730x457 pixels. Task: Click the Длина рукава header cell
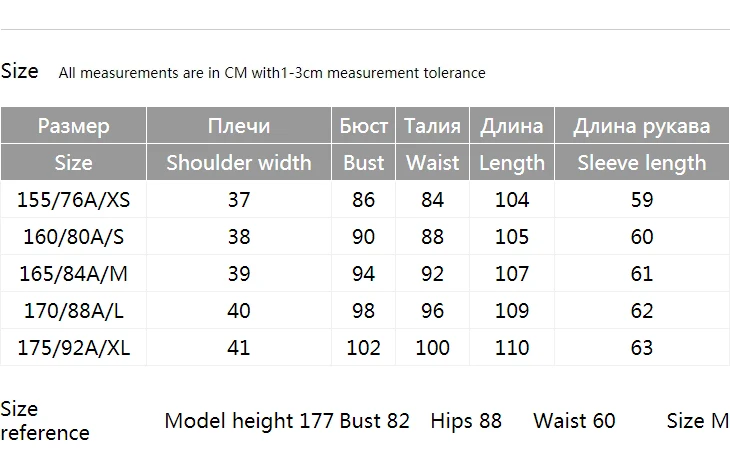click(642, 126)
